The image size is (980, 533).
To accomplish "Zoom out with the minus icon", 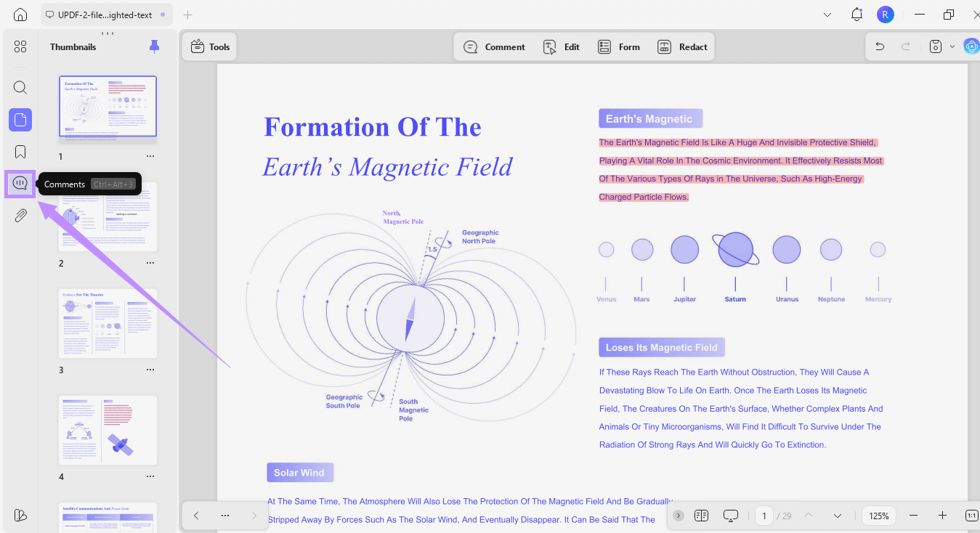I will (x=914, y=516).
